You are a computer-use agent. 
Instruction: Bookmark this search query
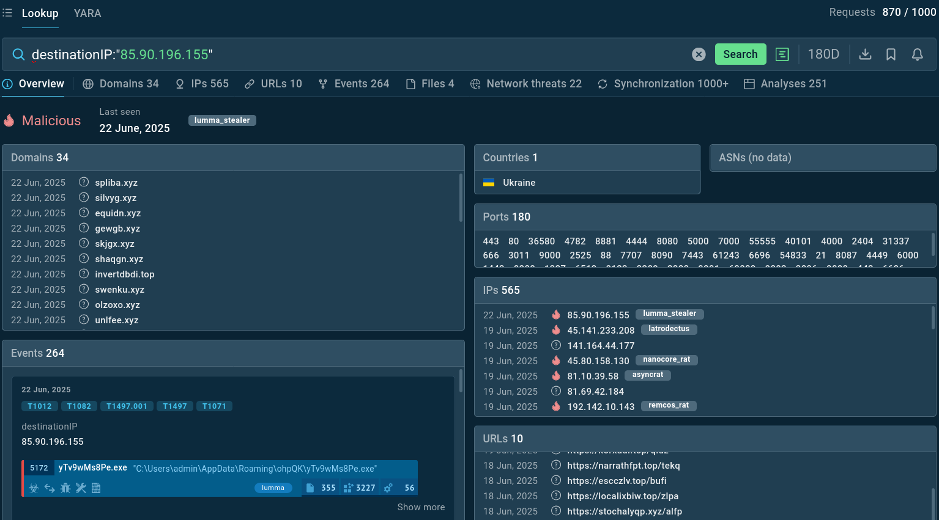(891, 55)
